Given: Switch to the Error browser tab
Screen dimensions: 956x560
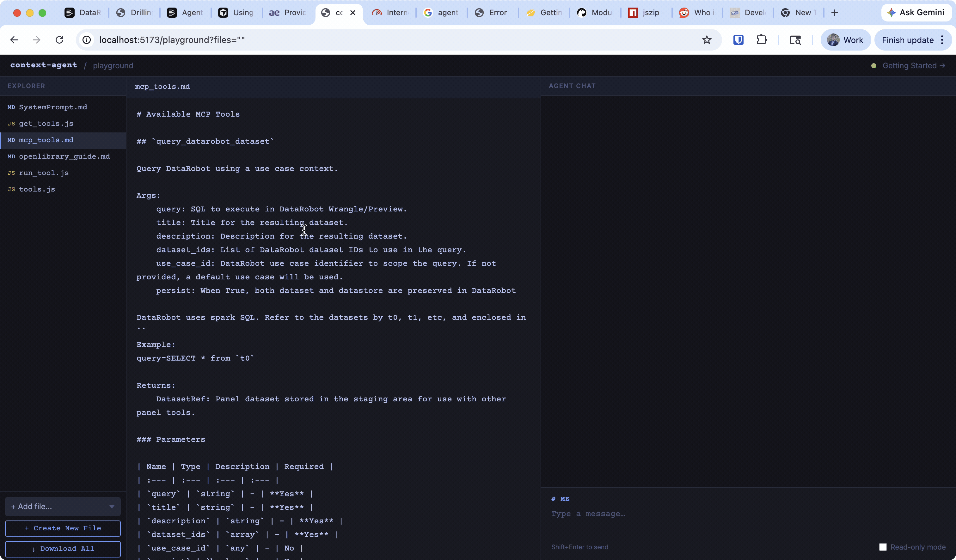Looking at the screenshot, I should tap(493, 13).
